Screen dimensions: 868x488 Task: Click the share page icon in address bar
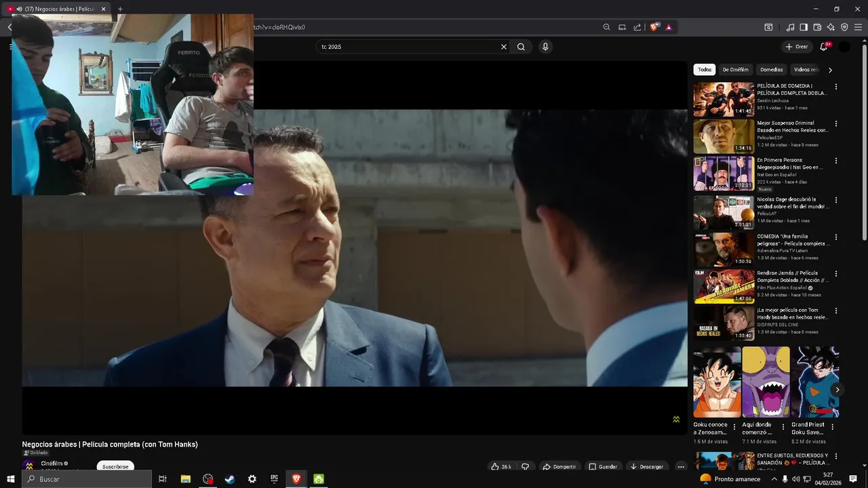[637, 27]
